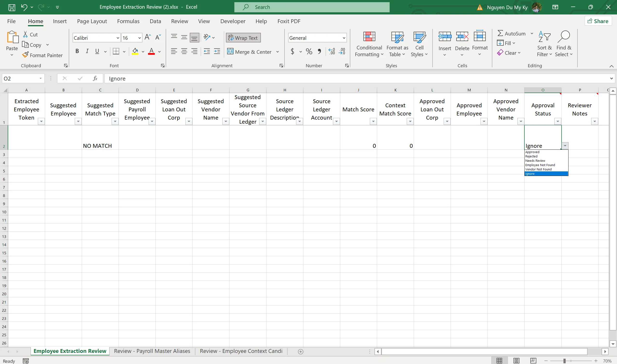617x364 pixels.
Task: Click the yellow Fill Color swatch
Action: pyautogui.click(x=135, y=51)
